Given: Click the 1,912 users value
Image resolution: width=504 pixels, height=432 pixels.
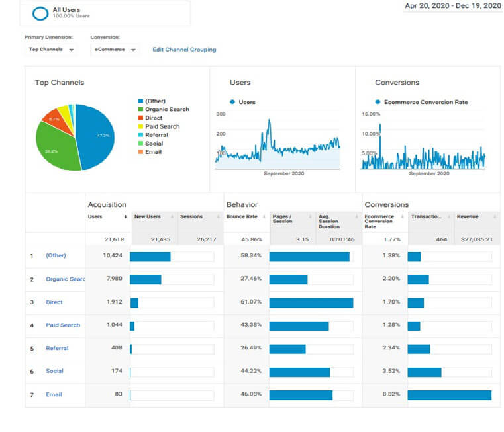Looking at the screenshot, I should (115, 302).
